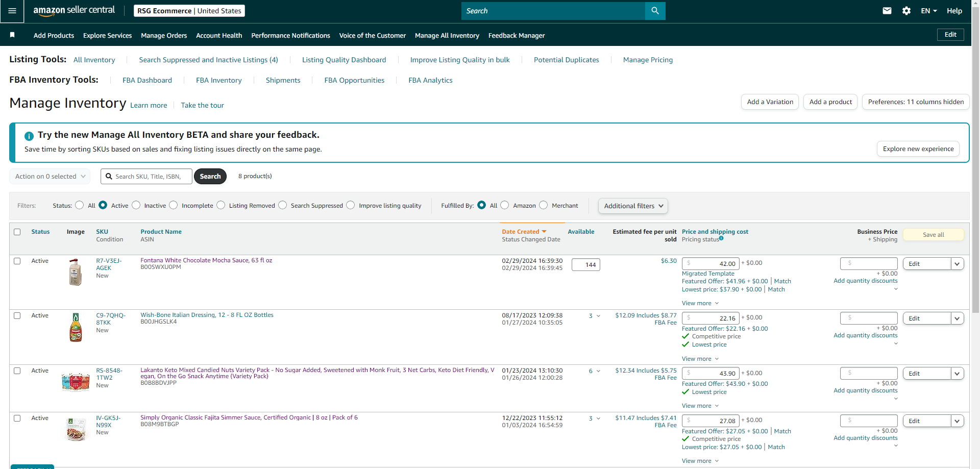Viewport: 980px width, 469px height.
Task: Click the Manage Pricing link
Action: click(x=648, y=60)
